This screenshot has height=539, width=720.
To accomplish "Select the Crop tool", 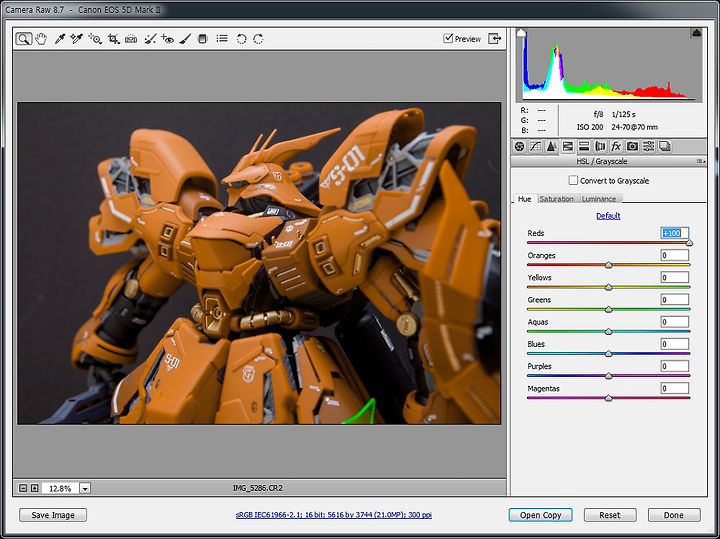I will 113,39.
